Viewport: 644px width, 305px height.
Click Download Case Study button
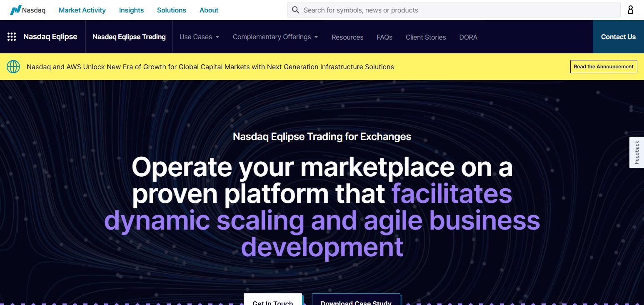pyautogui.click(x=356, y=300)
